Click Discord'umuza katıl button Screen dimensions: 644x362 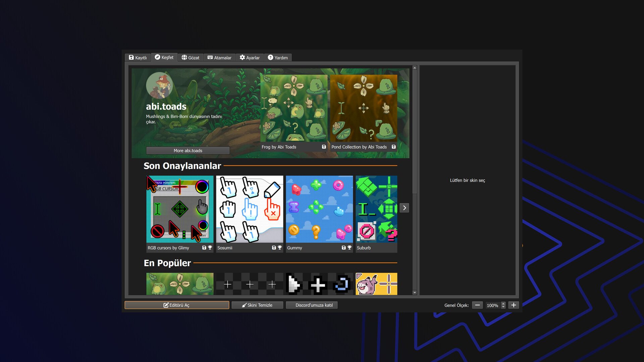[312, 305]
